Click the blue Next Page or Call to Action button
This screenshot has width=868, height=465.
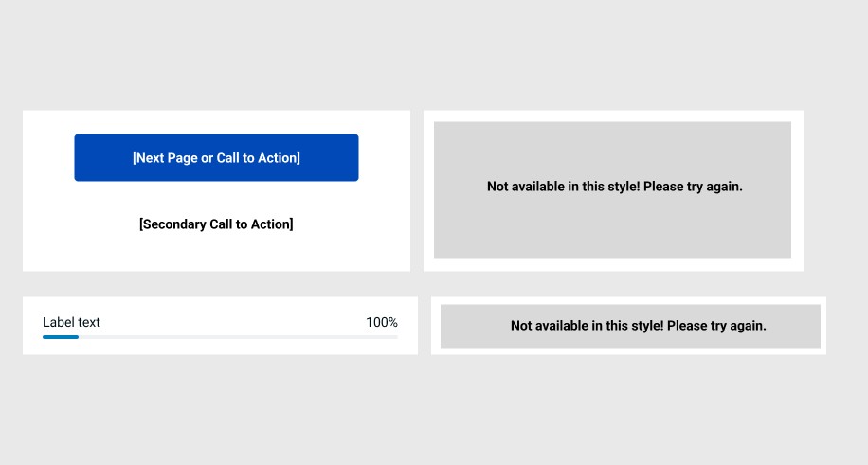[x=216, y=157]
